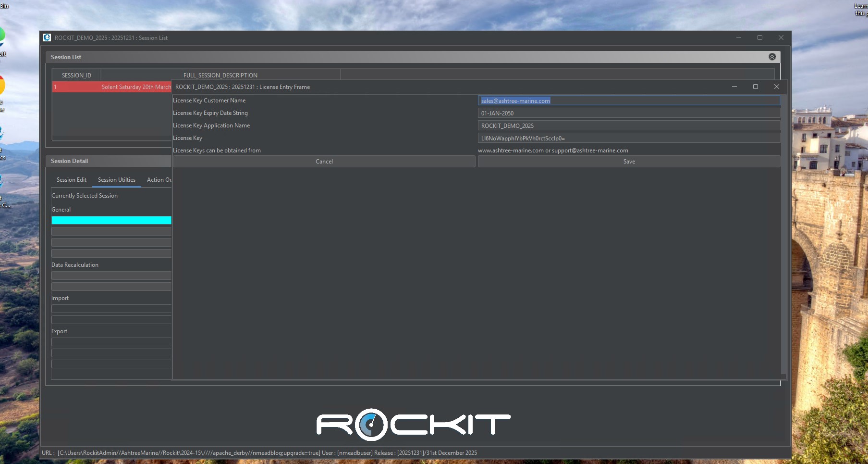
Task: Click the Rockit logo at the bottom
Action: 413,425
